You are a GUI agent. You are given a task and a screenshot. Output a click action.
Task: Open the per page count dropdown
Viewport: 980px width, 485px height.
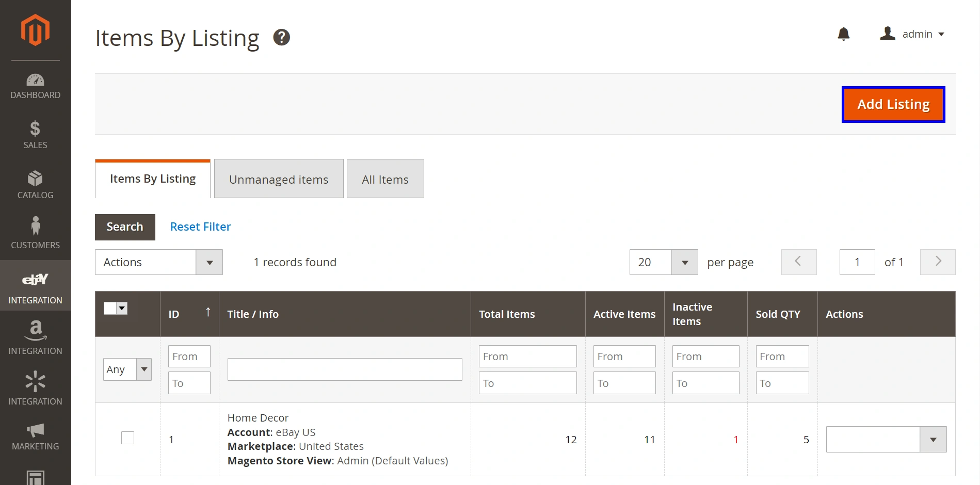(663, 262)
